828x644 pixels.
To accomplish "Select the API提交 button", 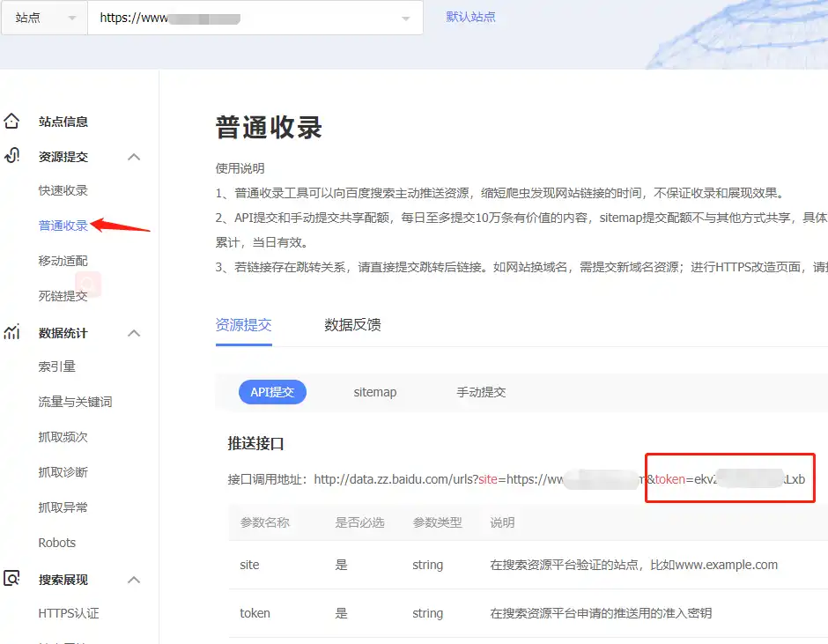I will point(272,392).
